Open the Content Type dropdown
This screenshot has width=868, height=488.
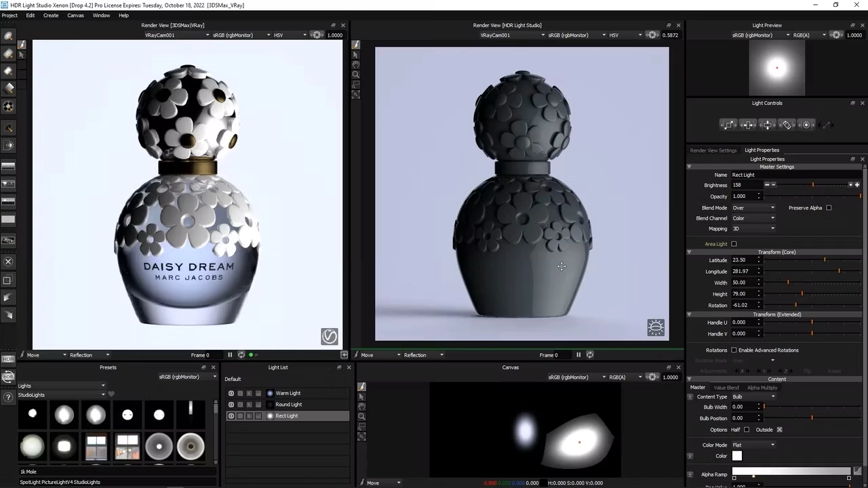(753, 396)
